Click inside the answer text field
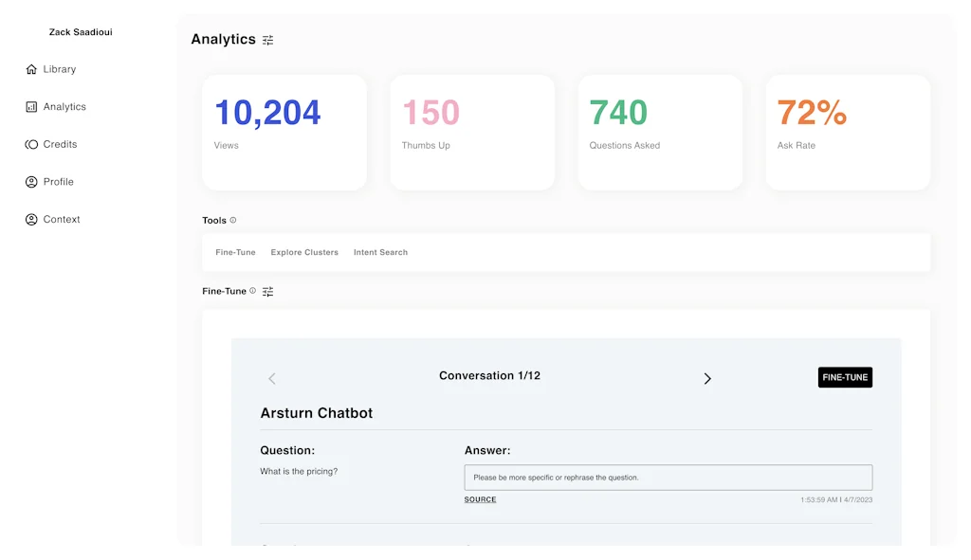 668,477
